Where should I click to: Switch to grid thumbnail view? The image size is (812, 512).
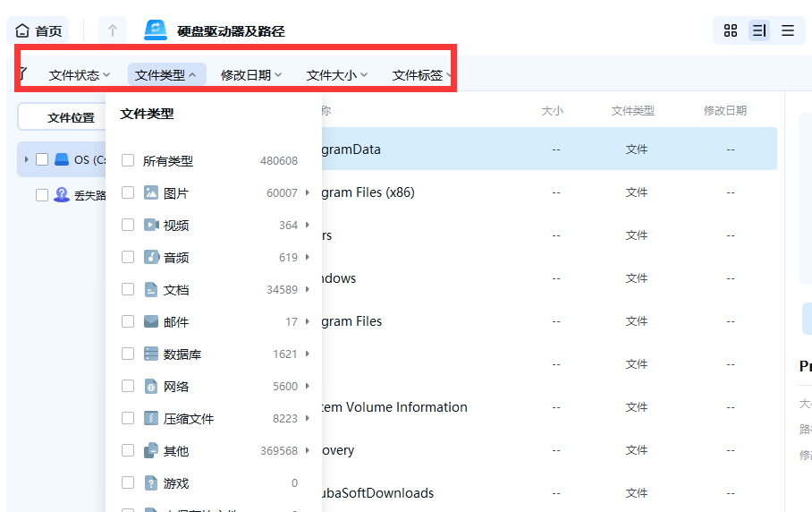tap(731, 30)
